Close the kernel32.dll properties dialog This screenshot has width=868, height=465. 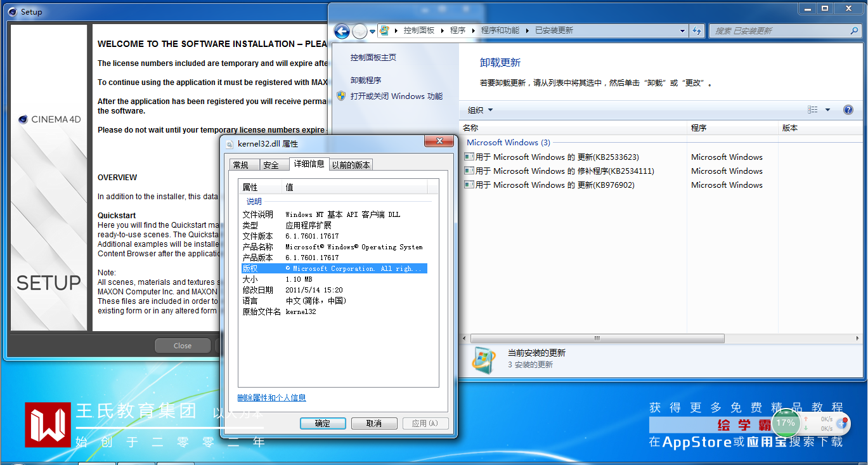click(437, 141)
